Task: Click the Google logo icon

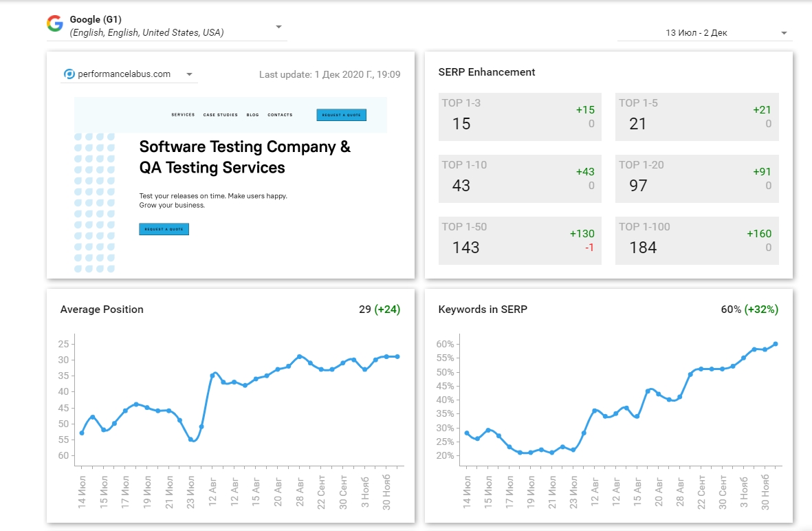Action: click(x=55, y=23)
